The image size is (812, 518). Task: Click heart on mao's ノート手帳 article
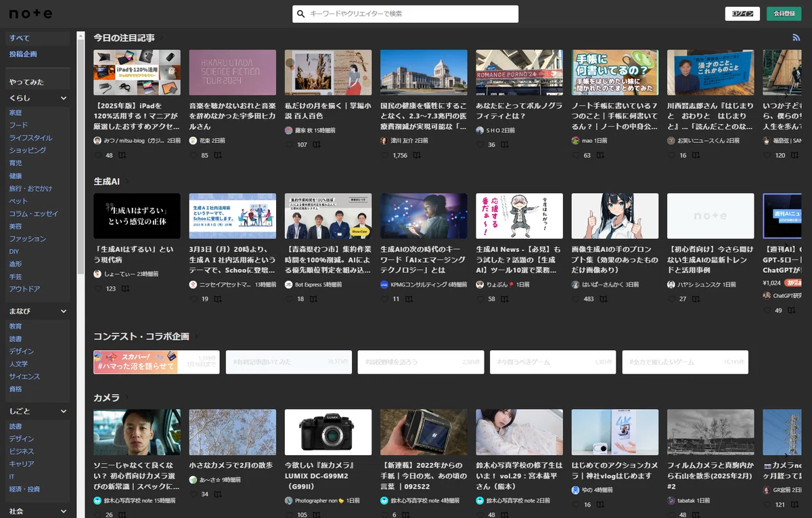[576, 155]
